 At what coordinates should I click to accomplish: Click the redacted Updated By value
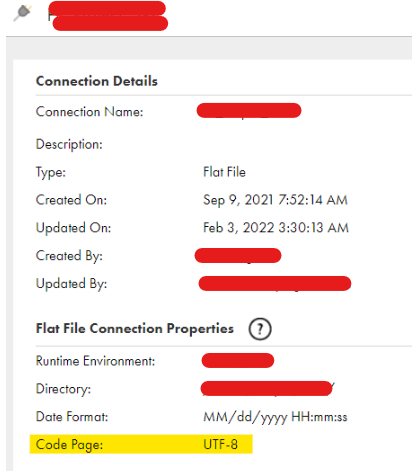pyautogui.click(x=275, y=284)
